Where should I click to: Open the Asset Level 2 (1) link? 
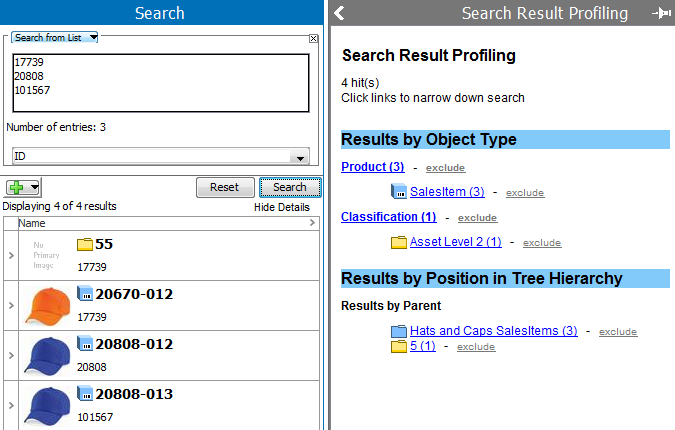tap(455, 242)
